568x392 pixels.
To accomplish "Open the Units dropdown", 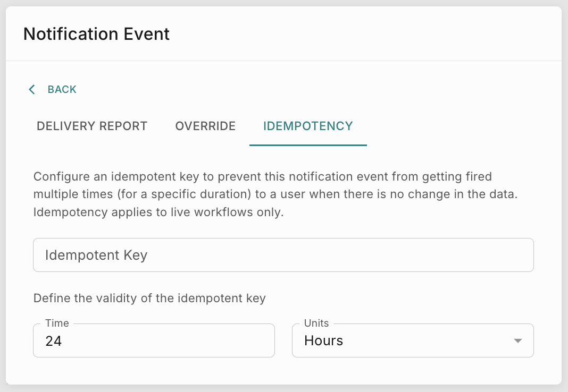I will (x=413, y=340).
